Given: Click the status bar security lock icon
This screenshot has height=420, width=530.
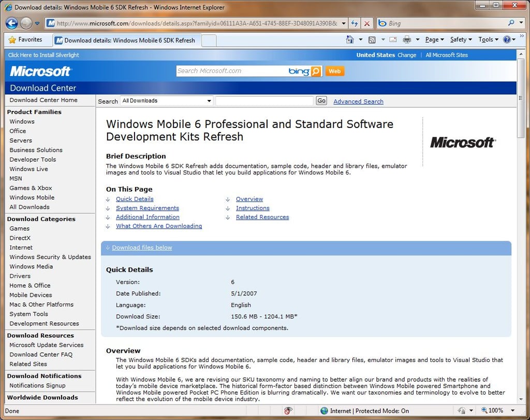Looking at the screenshot, I should [x=462, y=410].
